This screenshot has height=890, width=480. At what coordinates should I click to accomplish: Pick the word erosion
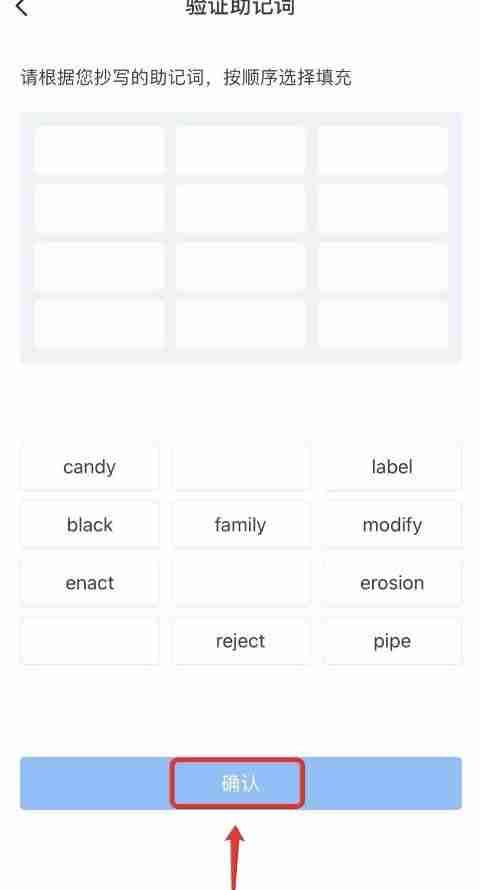point(392,583)
